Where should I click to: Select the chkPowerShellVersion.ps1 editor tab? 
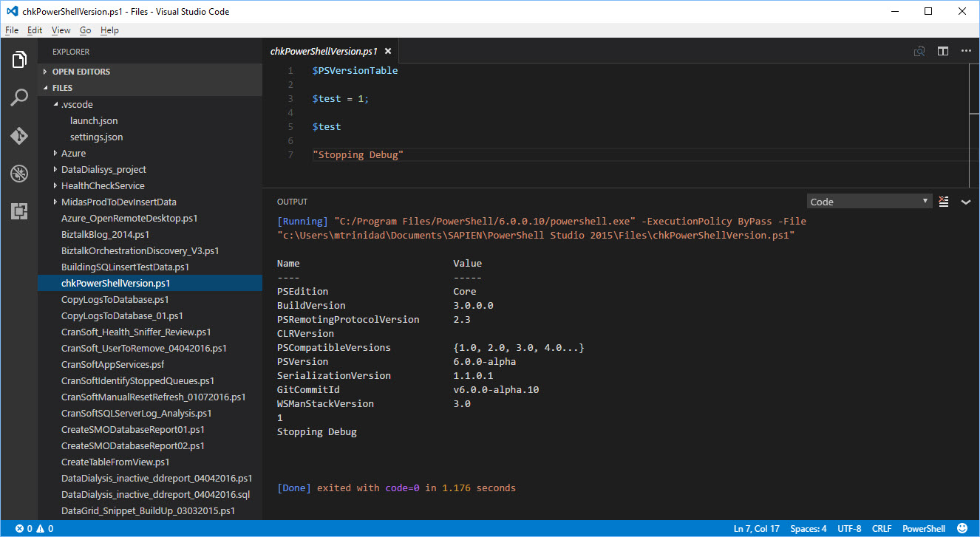click(331, 51)
